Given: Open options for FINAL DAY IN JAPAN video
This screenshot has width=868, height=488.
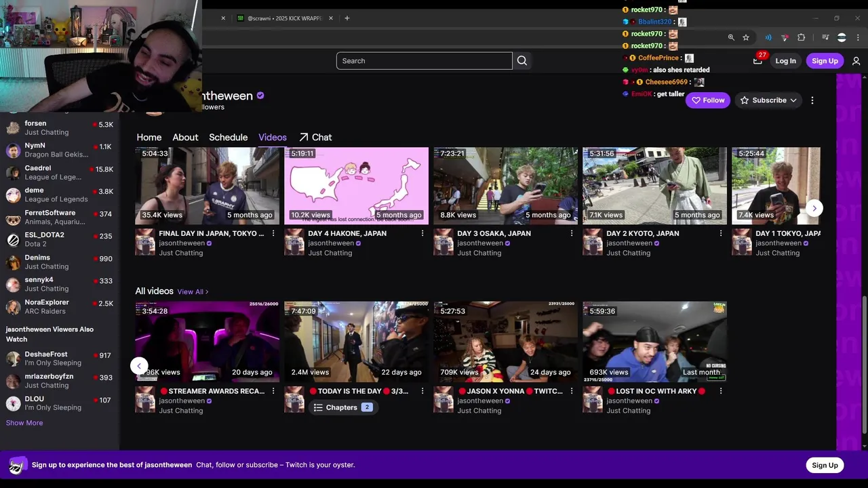Looking at the screenshot, I should point(273,233).
